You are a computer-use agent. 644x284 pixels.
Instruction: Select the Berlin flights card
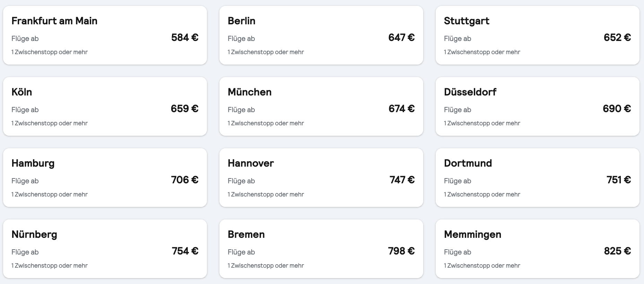pos(321,35)
